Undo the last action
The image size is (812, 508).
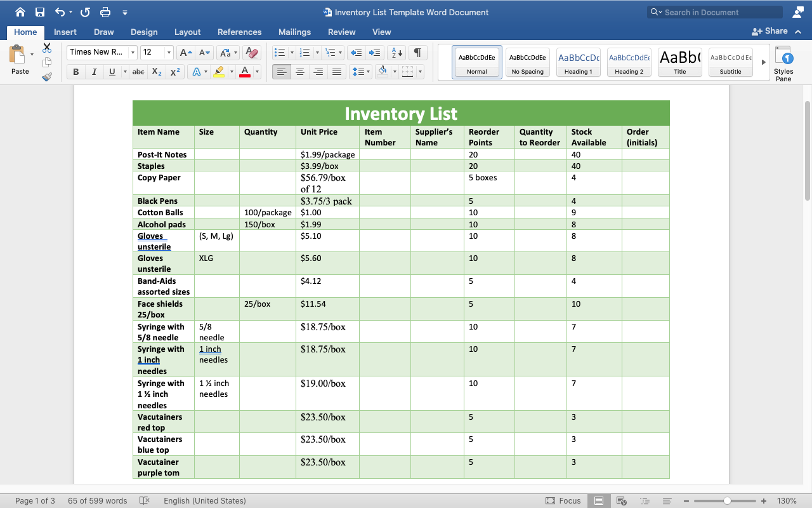[x=60, y=12]
